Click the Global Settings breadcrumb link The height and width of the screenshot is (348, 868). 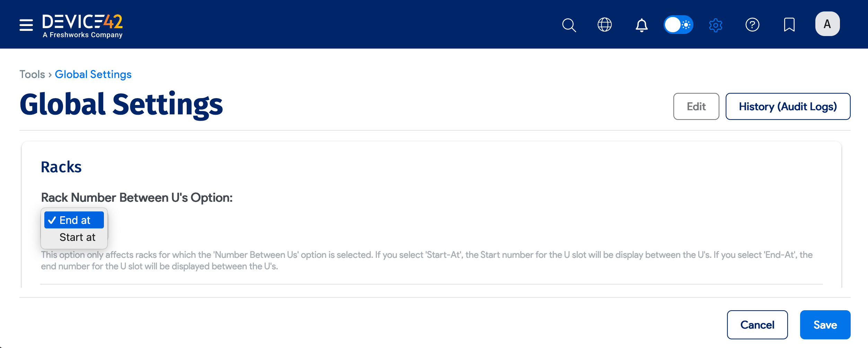pyautogui.click(x=93, y=75)
